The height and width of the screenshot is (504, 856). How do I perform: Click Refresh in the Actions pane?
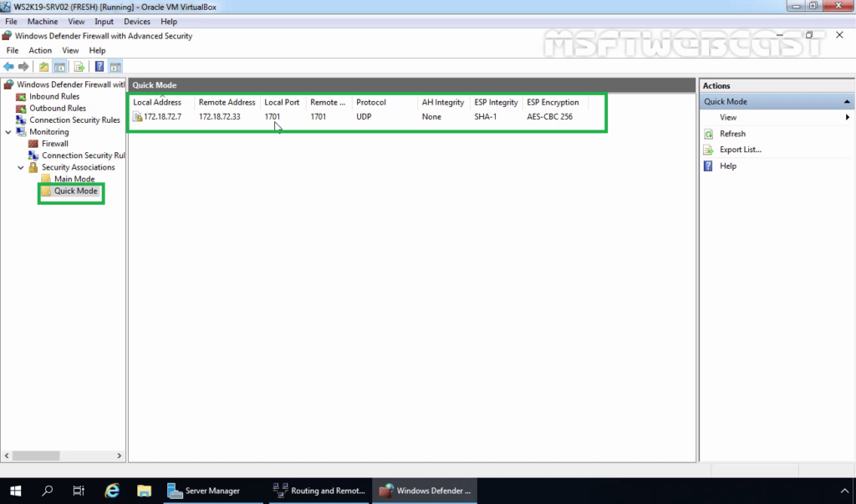[x=732, y=134]
